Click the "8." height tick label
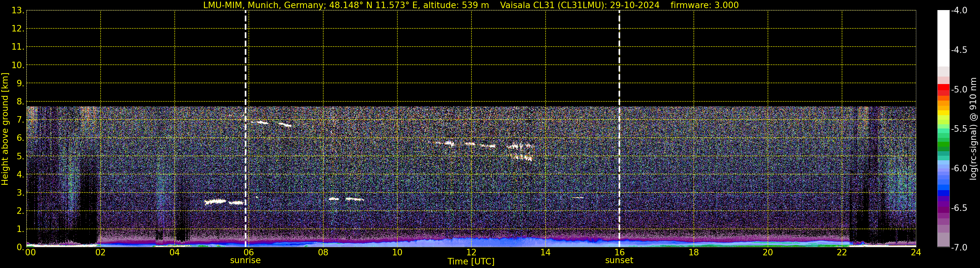Viewport: 980px width, 268px height. [20, 102]
